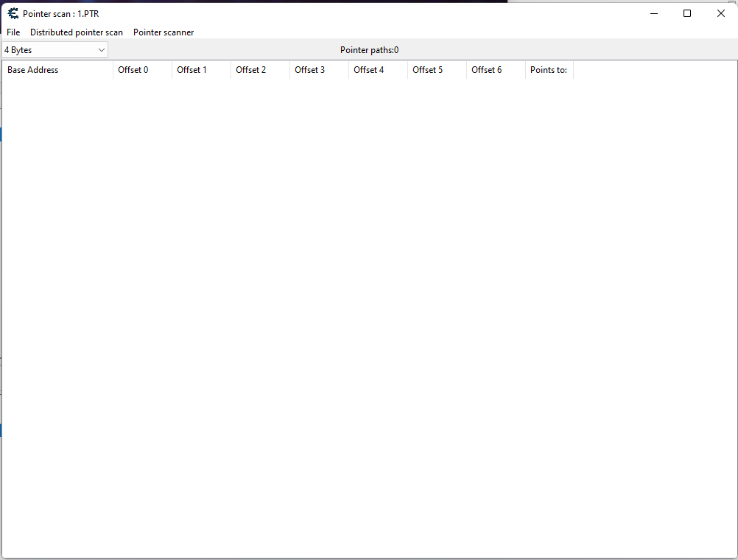Screen dimensions: 738x560
Task: Click the Pointer scan : 1.PTR title text
Action: coord(60,14)
